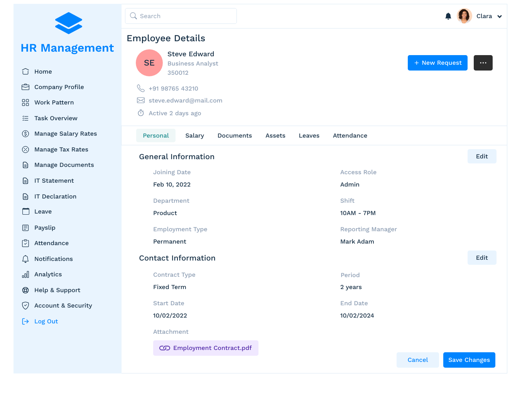
Task: Click the notification bell icon in header
Action: (x=448, y=16)
